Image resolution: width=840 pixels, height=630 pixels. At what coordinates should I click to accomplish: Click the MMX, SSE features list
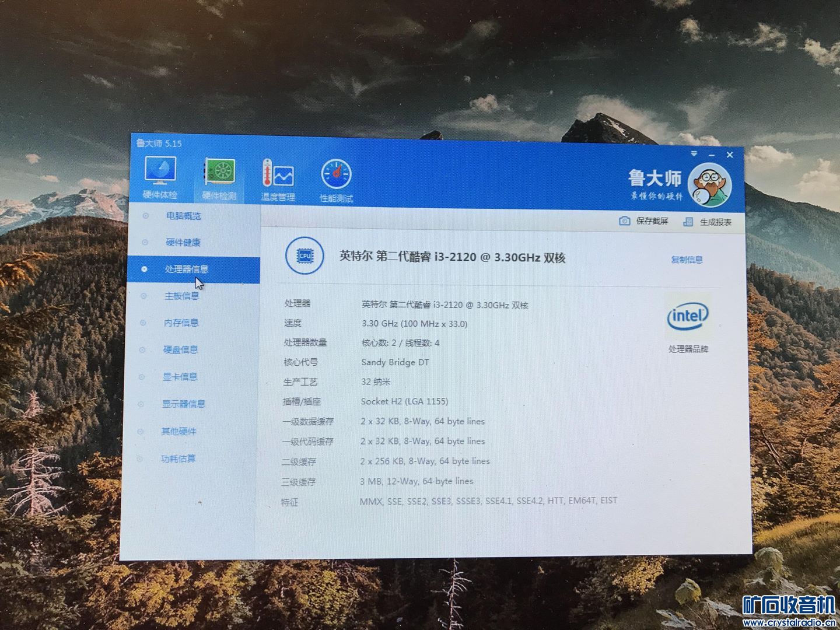pyautogui.click(x=488, y=501)
